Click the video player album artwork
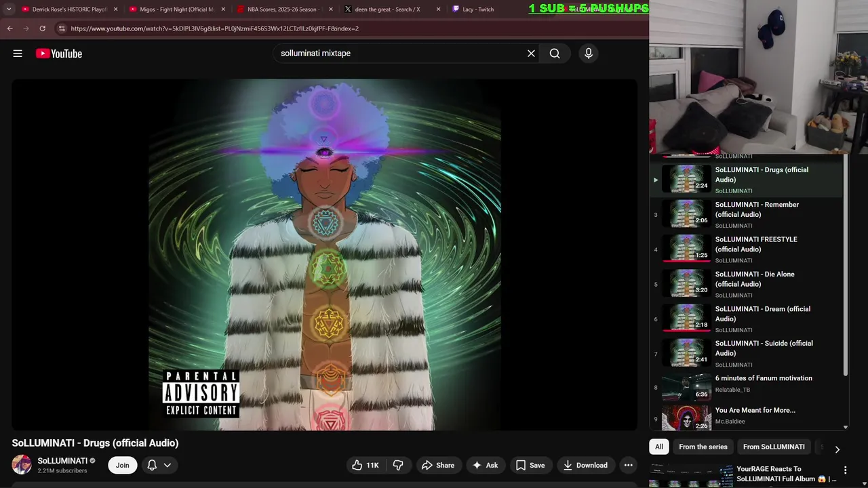 click(325, 254)
